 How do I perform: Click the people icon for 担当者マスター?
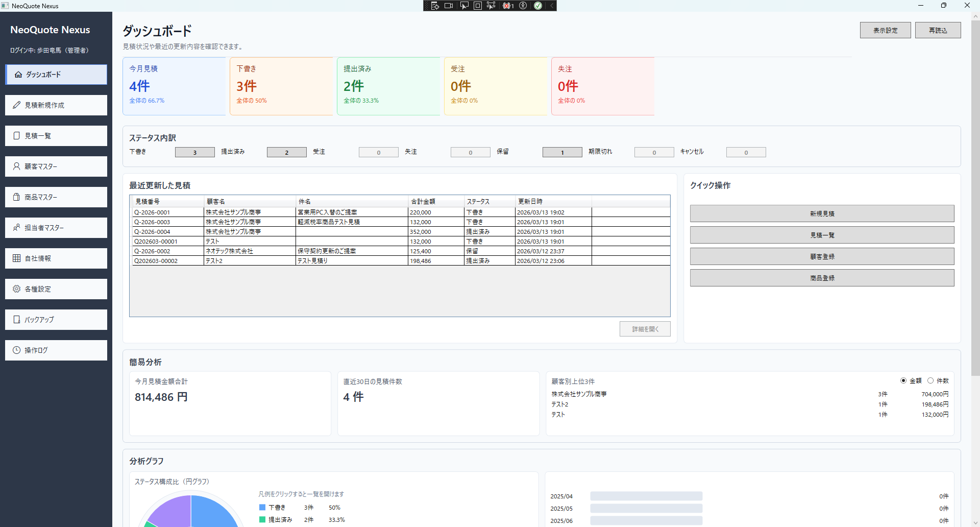click(17, 228)
